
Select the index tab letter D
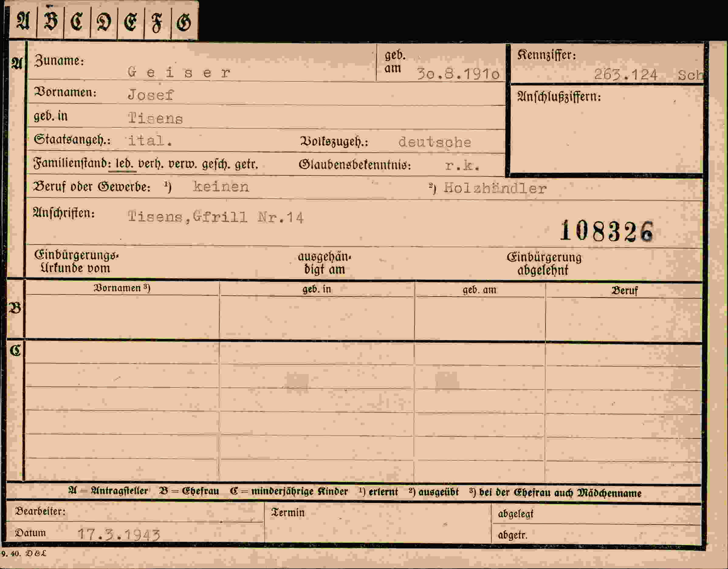104,22
